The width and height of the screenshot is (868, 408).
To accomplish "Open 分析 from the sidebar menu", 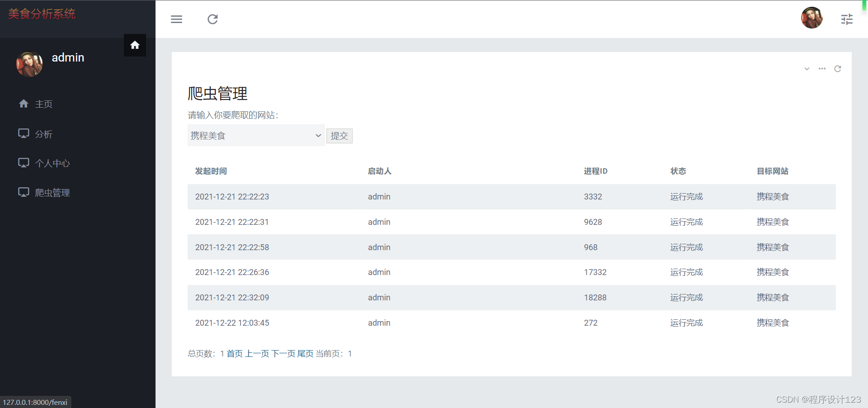I will [43, 133].
